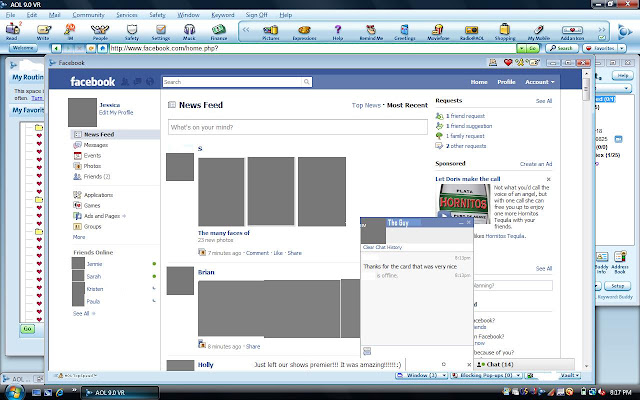Open the Buddy Info icon in Buddy List
The width and height of the screenshot is (640, 400).
(602, 262)
